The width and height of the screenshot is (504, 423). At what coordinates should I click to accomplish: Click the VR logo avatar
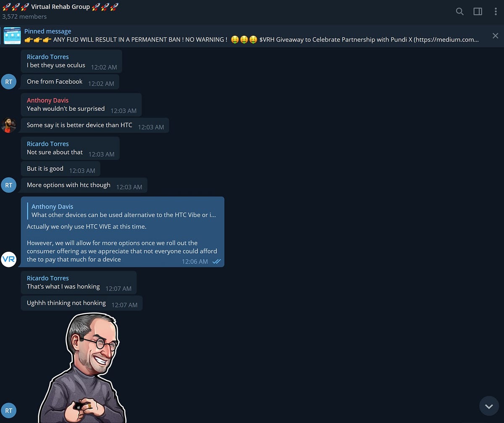[x=9, y=259]
